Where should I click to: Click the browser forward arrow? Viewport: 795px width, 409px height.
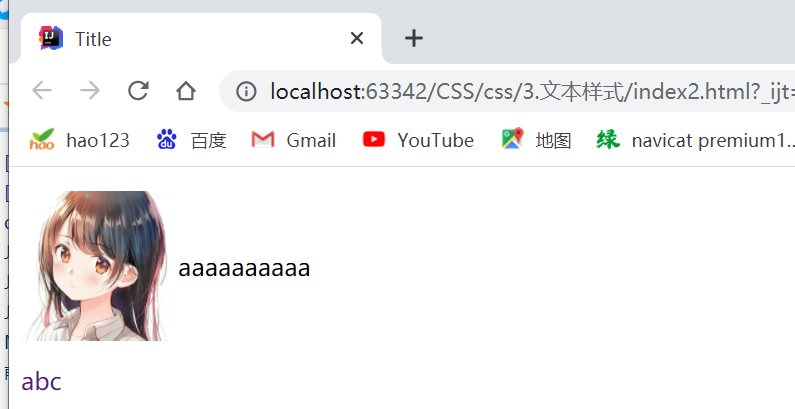coord(90,91)
